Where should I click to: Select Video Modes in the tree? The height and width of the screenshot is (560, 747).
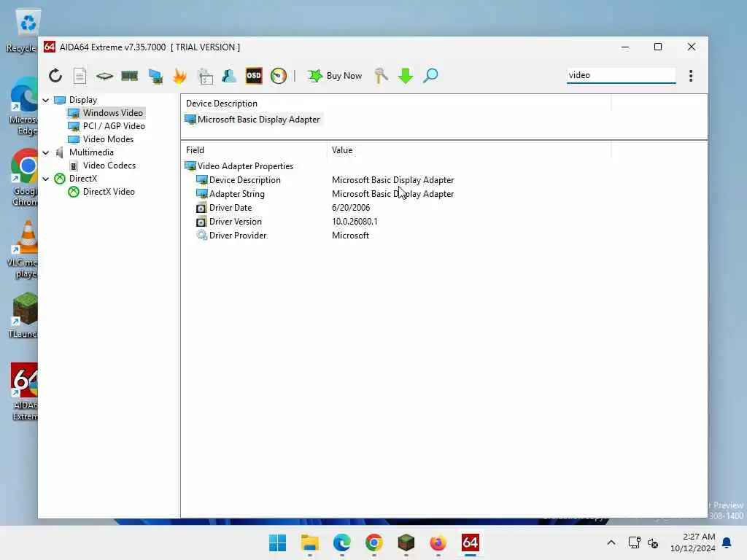[x=108, y=139]
